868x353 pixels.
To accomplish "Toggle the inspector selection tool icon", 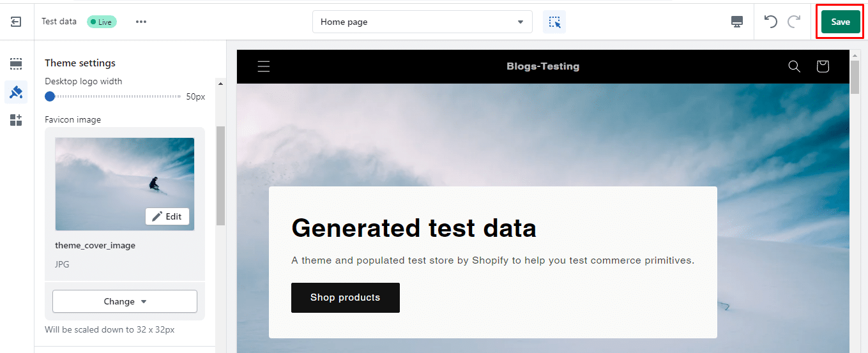I will [554, 22].
